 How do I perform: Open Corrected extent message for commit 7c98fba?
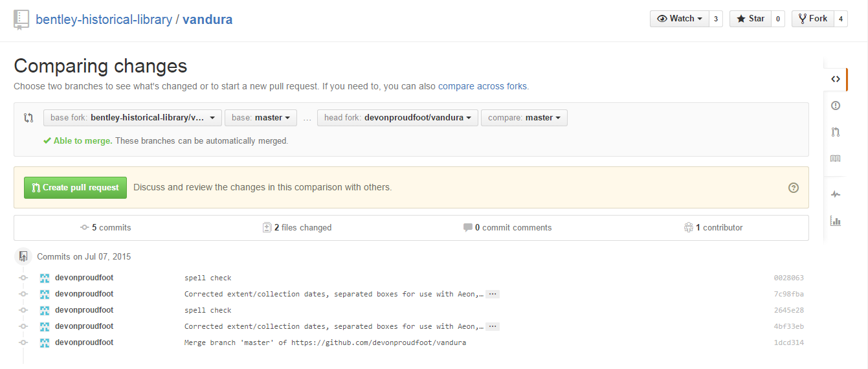(334, 294)
